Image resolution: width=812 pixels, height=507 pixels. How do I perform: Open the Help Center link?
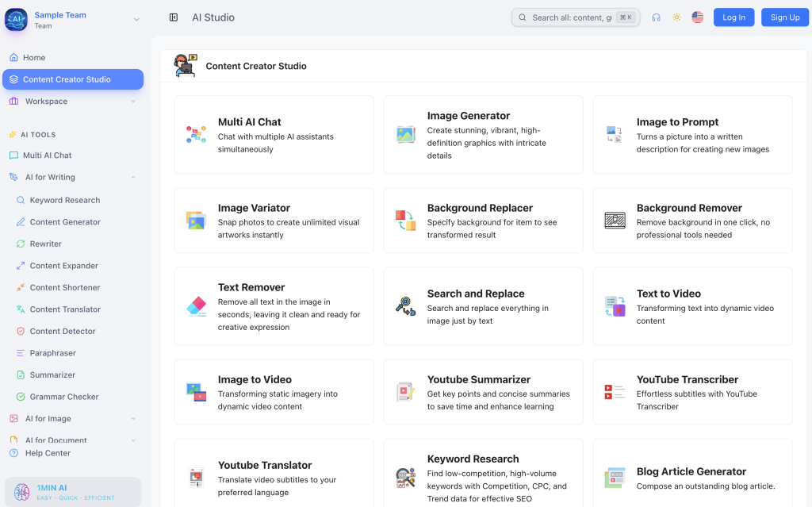(48, 453)
